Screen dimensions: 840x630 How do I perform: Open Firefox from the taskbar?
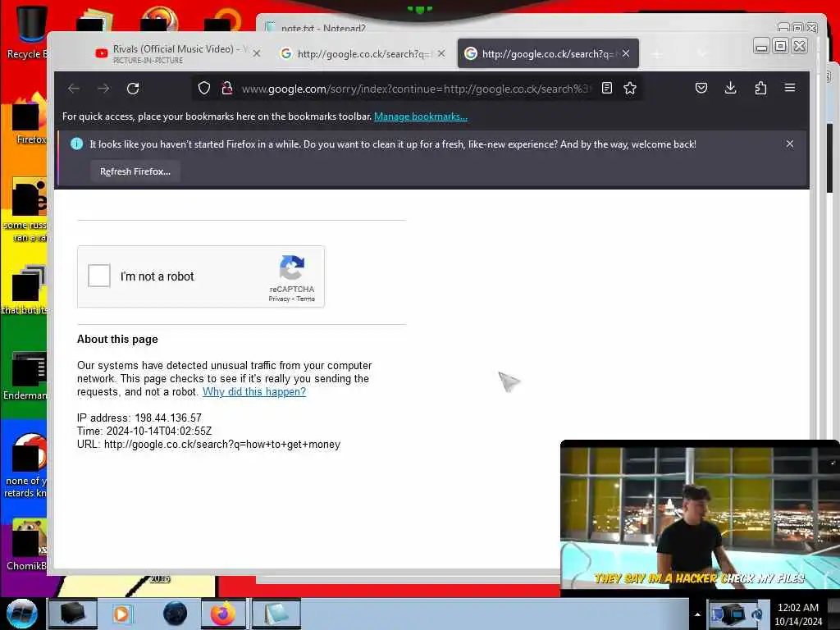click(222, 614)
